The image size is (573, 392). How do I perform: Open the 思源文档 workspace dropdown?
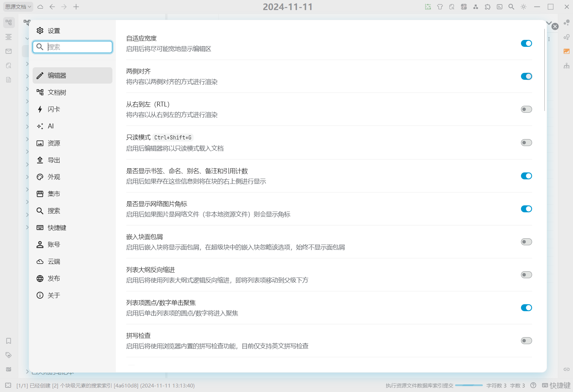tap(18, 7)
